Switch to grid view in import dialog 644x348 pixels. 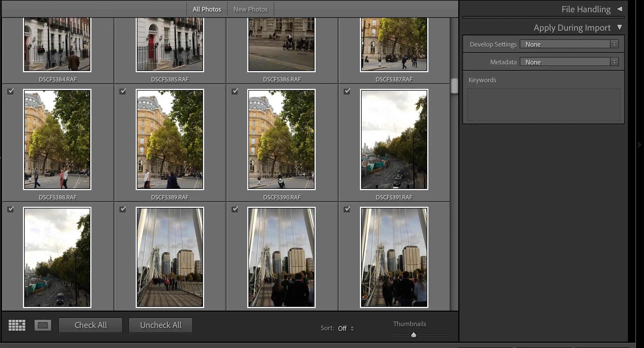tap(17, 325)
